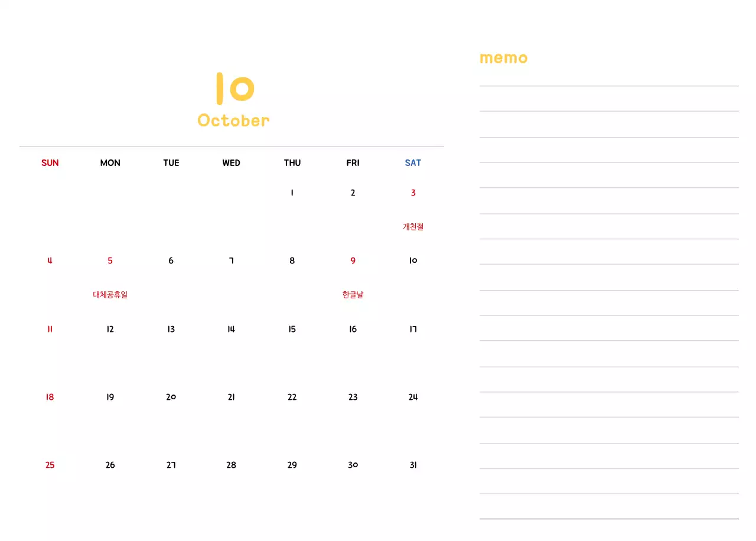
Task: Click on Monday date 26
Action: [x=110, y=465]
